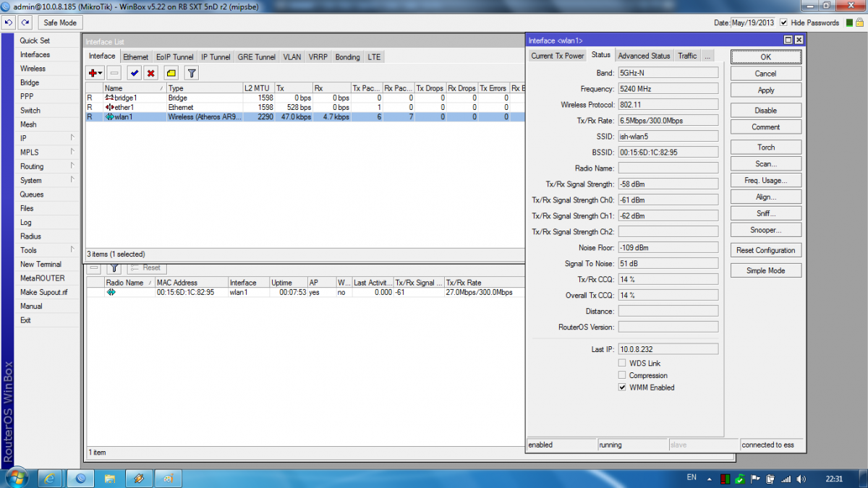Open the EoIP Tunnel tab
Image resolution: width=868 pixels, height=488 pixels.
(174, 57)
